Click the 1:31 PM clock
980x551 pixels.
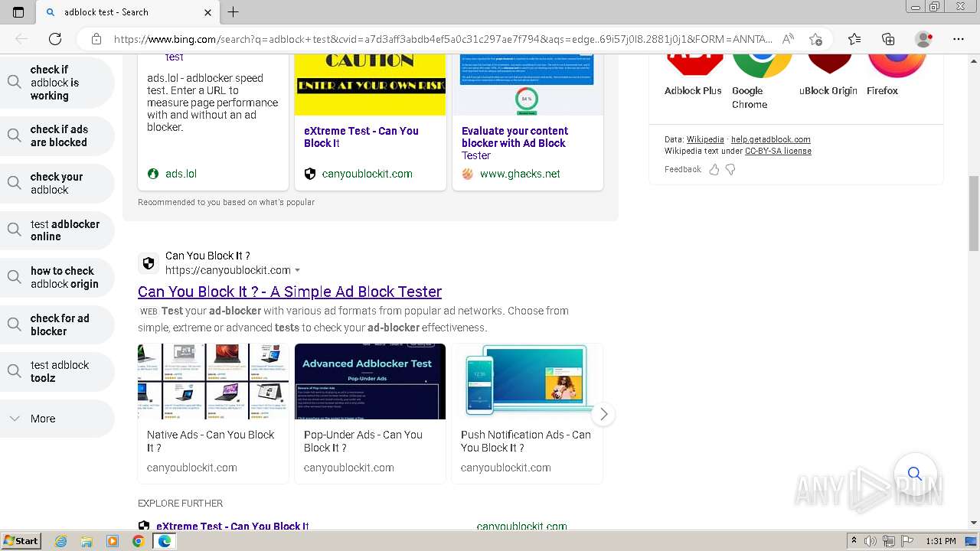(x=941, y=541)
